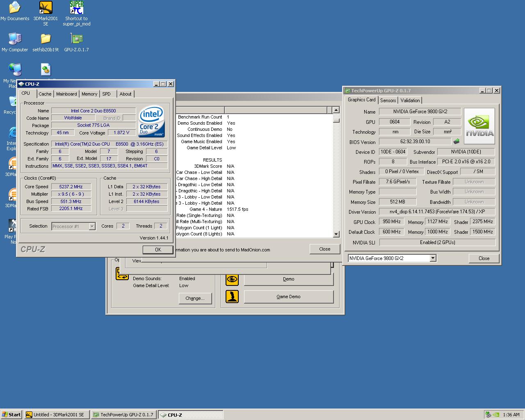The height and width of the screenshot is (420, 525).
Task: Switch to the Cache tab in CPU-Z
Action: pyautogui.click(x=45, y=94)
